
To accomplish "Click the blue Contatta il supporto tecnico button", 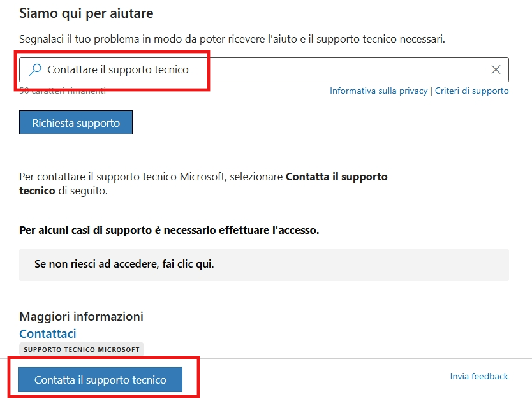I will tap(100, 380).
